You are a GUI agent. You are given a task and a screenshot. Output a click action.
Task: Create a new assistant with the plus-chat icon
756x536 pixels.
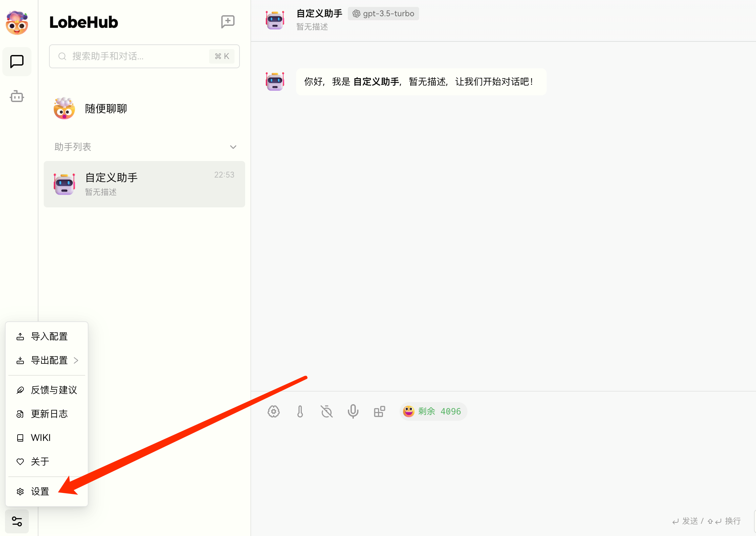[x=228, y=22]
